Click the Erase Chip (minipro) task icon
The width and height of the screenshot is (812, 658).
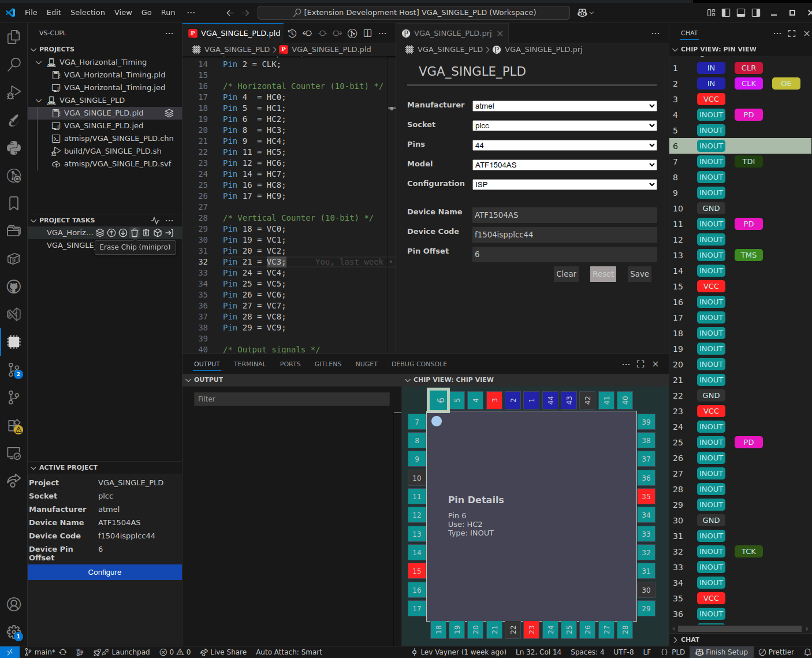[x=135, y=233]
